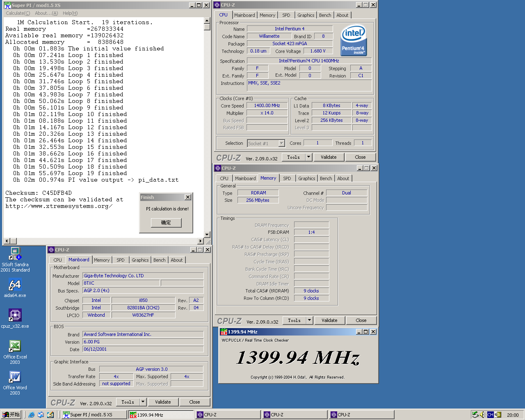Open Bench tab in CPU window
Screen dimensions: 525x420
coord(325,15)
